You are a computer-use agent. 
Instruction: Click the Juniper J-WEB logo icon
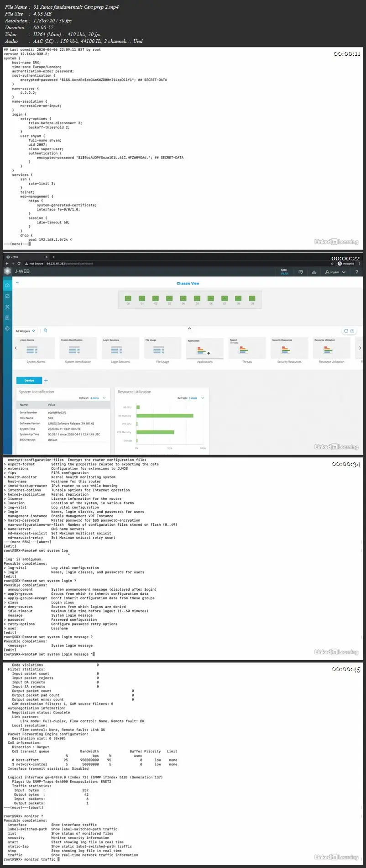[7, 271]
